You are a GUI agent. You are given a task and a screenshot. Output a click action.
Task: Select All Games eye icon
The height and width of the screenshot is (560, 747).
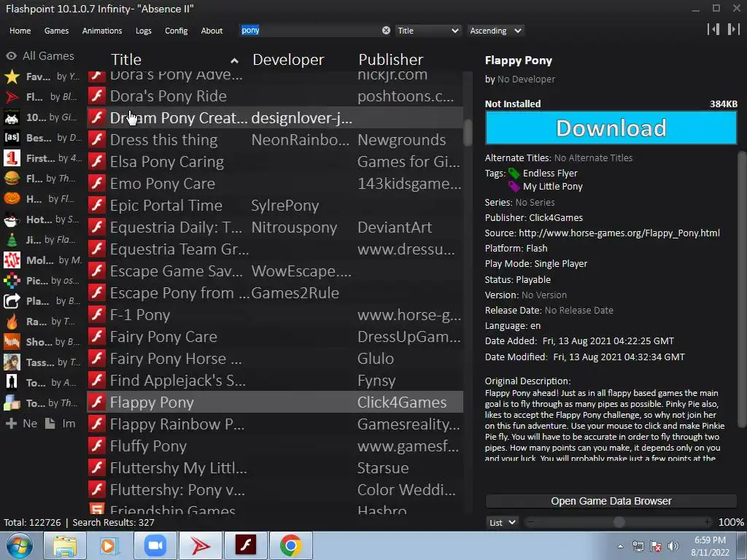11,56
